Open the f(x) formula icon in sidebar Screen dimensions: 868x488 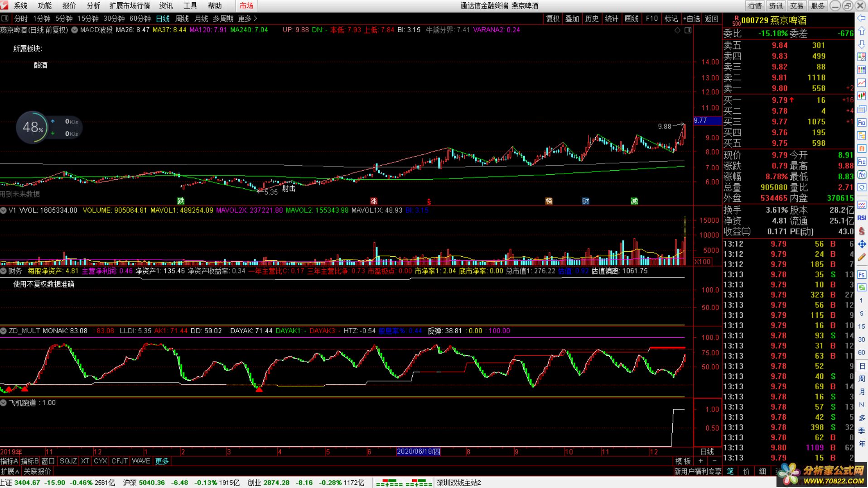click(861, 175)
